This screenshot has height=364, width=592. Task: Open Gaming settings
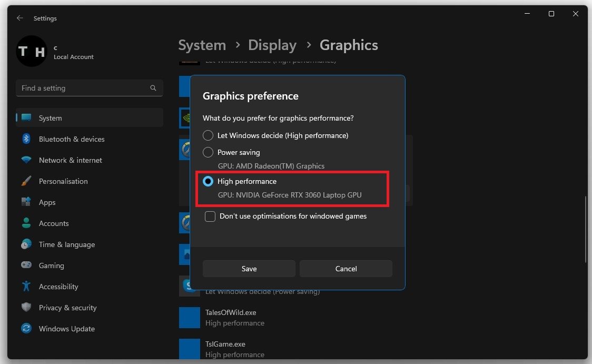click(x=51, y=265)
